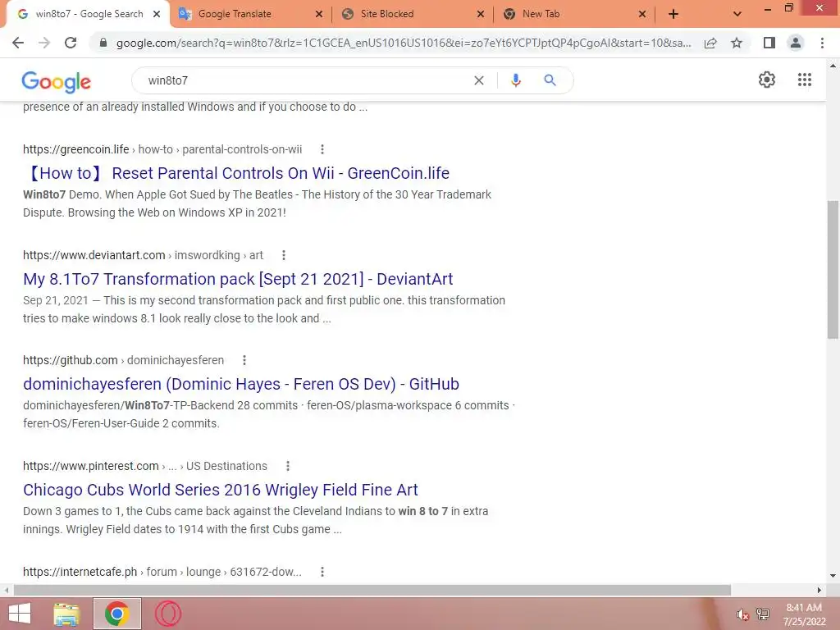Screen dimensions: 840x630
Task: Click the www.deviantart.com URL breadcrumb
Action: (x=143, y=256)
